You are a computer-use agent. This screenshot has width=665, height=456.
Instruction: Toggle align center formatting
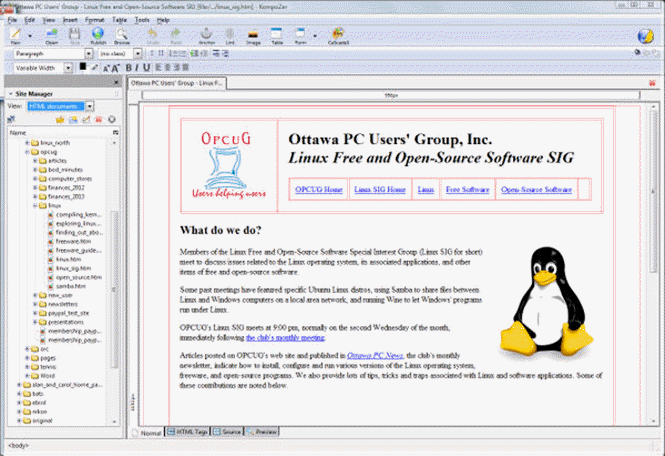pos(168,67)
